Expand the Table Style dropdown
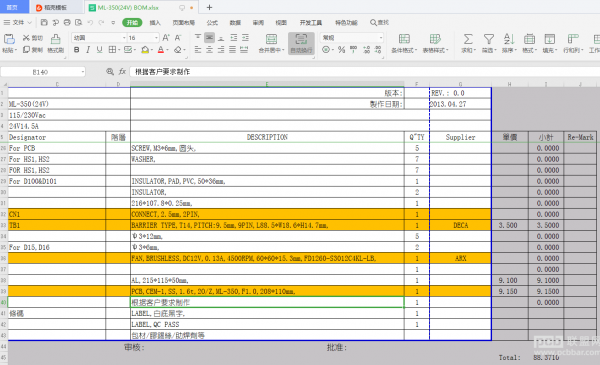Viewport: 600px width, 365px height. coord(447,51)
